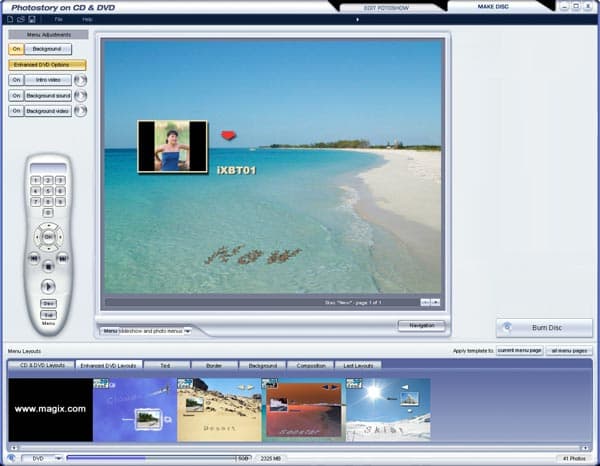Viewport: 600px width, 466px height.
Task: Click the round icon beside Background sound
Action: coord(80,96)
